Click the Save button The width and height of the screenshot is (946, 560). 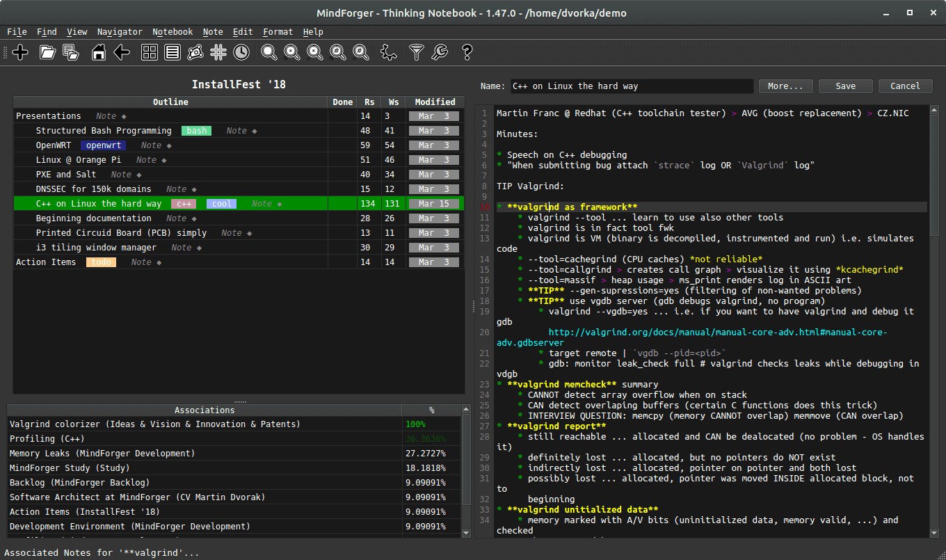[845, 86]
